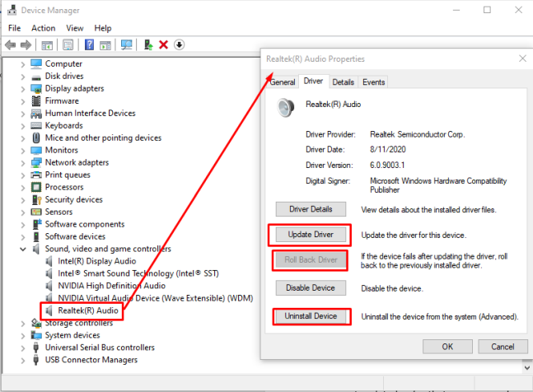Click the Realtek Semiconductor Corp. provider text
The image size is (533, 392).
pos(417,134)
